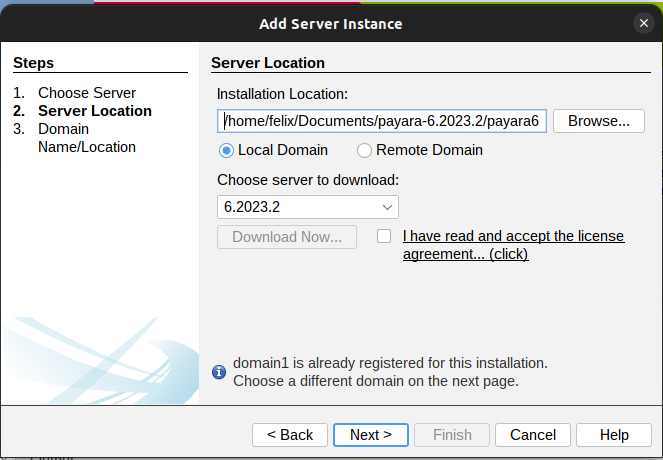Open Help for this wizard

tap(614, 435)
